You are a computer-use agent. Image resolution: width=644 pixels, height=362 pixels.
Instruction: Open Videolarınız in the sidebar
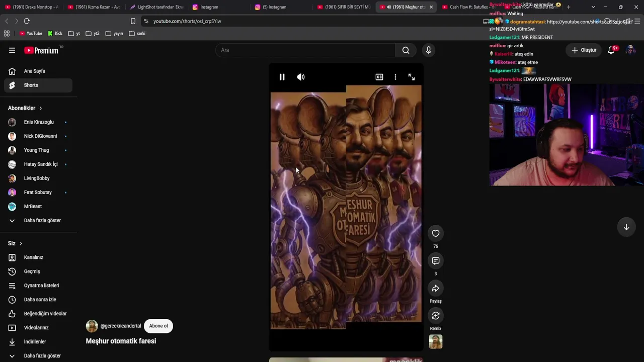pos(38,328)
